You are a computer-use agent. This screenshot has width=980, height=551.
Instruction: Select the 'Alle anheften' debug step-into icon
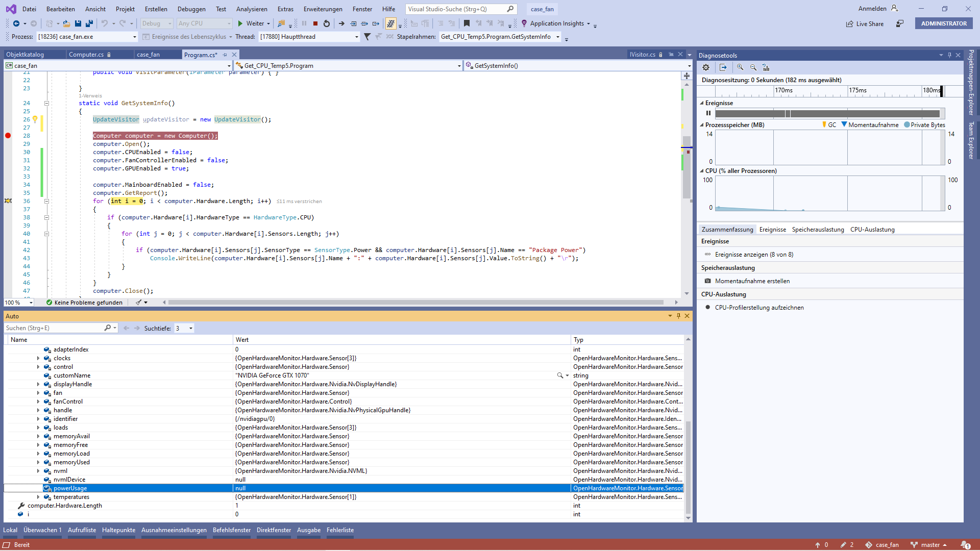353,23
